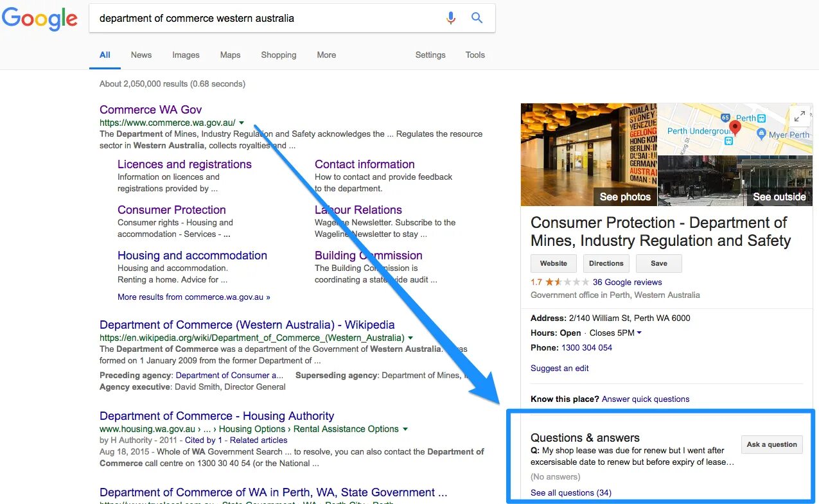Select the All tab

tap(105, 55)
